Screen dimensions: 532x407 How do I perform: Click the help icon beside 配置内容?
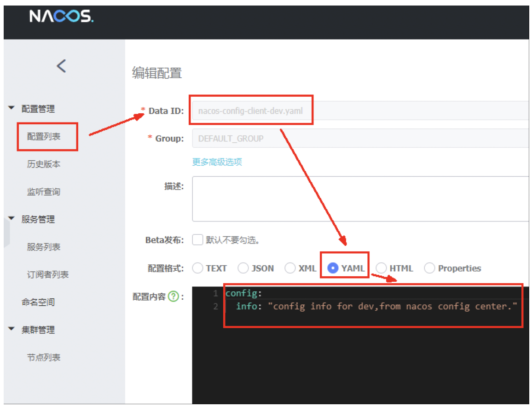[173, 297]
